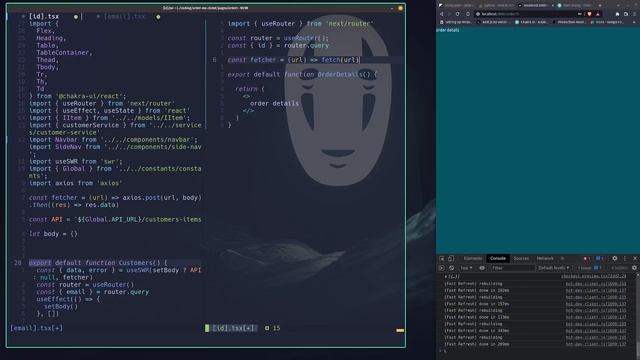Switch to the active localhost browser tab
Viewport: 640px width, 360px height.
(x=535, y=5)
